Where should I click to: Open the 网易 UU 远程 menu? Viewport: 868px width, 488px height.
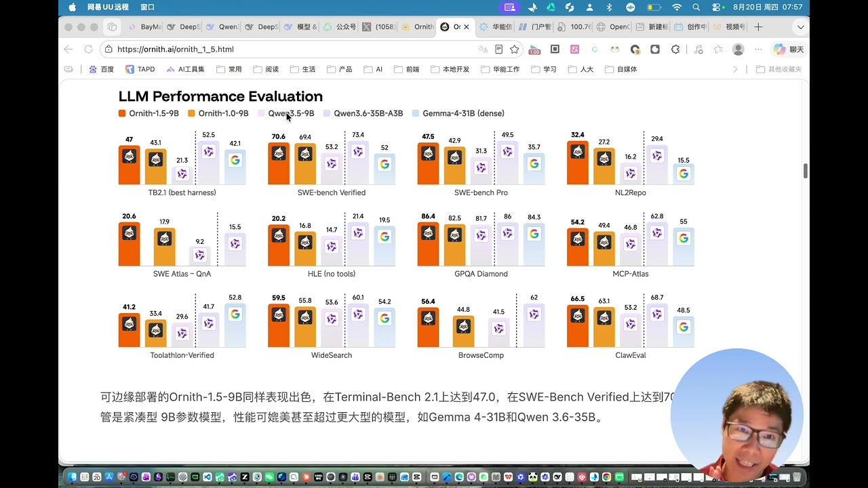pos(108,7)
